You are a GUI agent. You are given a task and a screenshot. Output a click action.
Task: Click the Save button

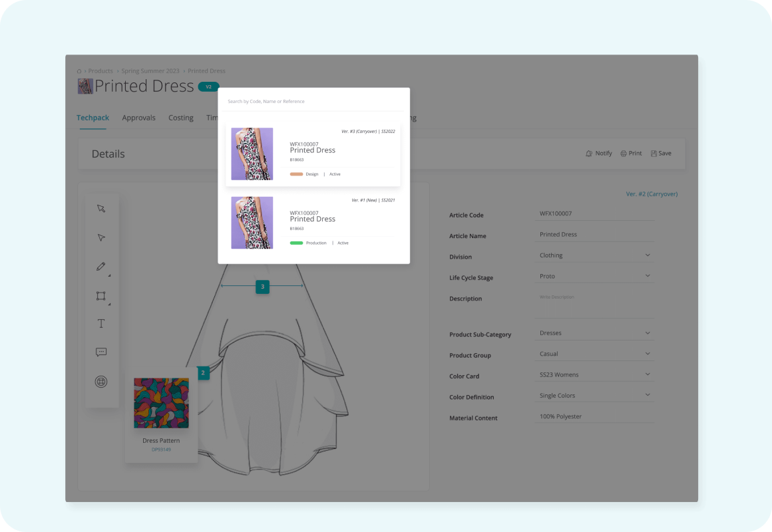pyautogui.click(x=661, y=154)
